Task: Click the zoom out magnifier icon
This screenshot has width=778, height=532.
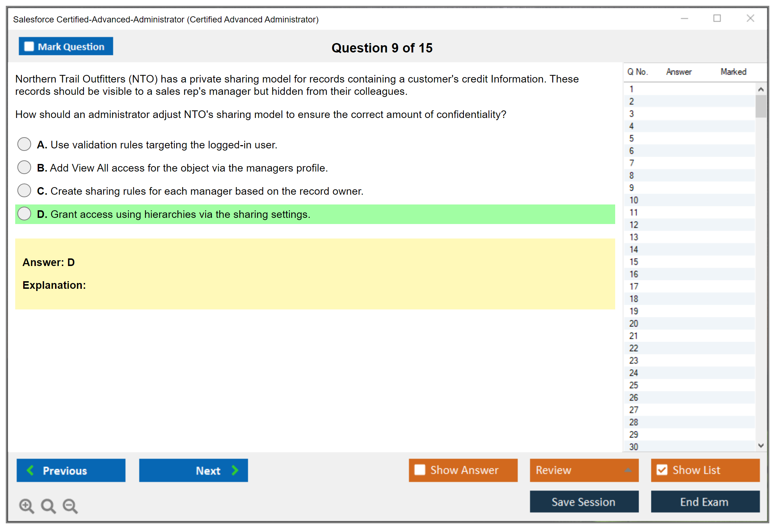Action: coord(70,506)
